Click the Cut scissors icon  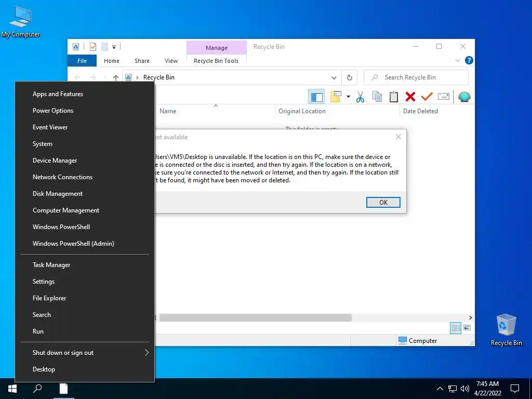[x=360, y=97]
